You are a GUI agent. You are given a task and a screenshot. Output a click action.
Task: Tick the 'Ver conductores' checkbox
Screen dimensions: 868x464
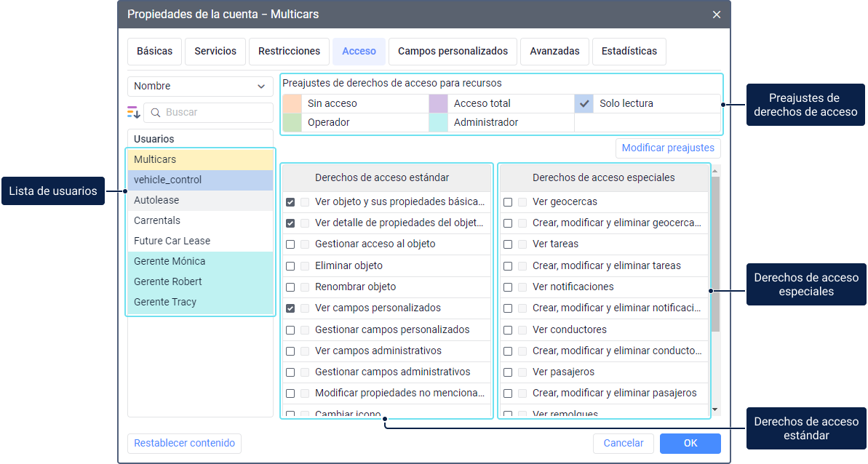508,329
